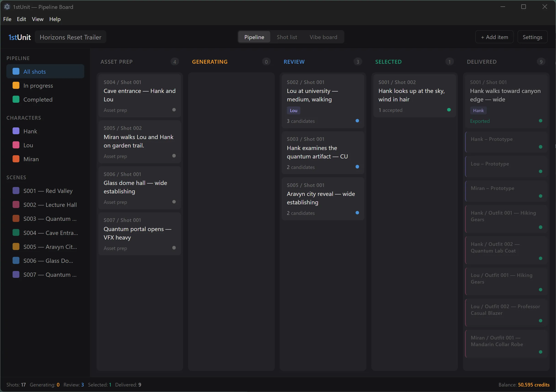Click the + Add item button
Viewport: 556px width, 392px height.
494,37
